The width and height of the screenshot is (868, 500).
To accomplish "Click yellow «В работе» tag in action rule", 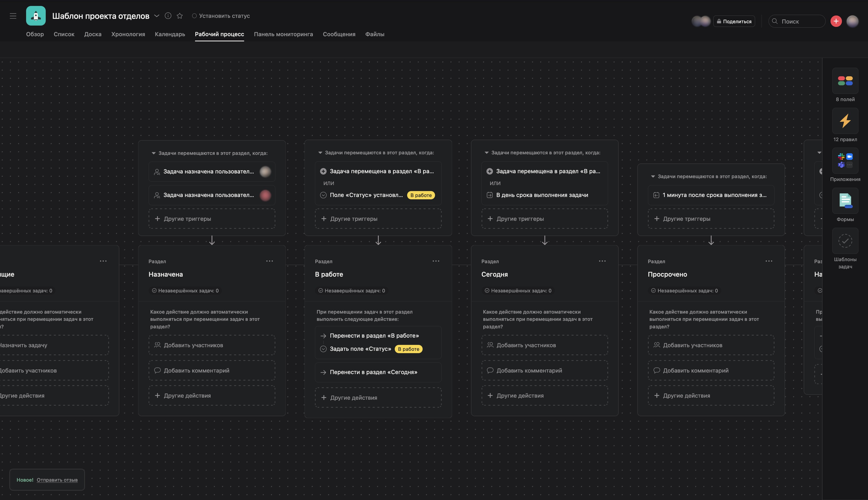I will (408, 349).
